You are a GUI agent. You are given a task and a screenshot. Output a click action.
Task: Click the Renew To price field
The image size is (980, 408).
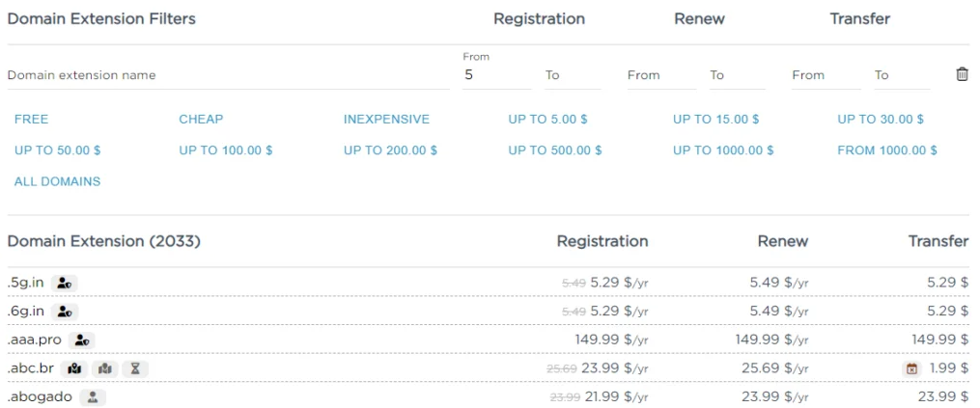tap(738, 75)
